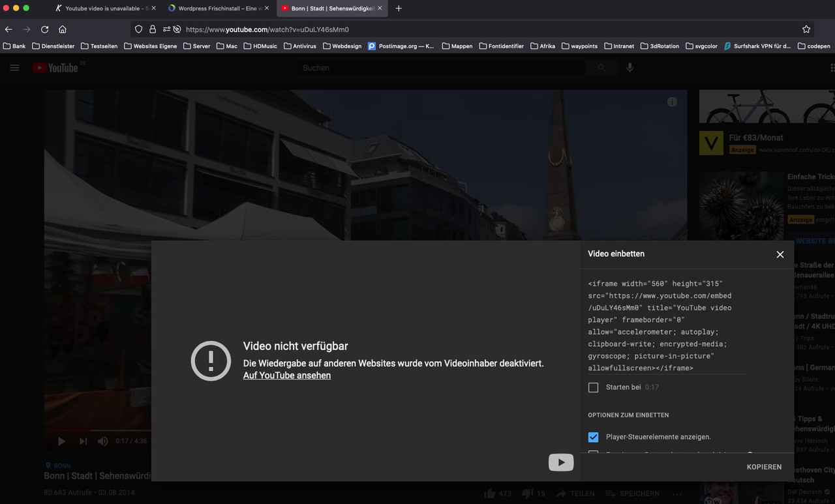Click the 'OPTIONEN ZUM EINBETTEN' label

[628, 415]
